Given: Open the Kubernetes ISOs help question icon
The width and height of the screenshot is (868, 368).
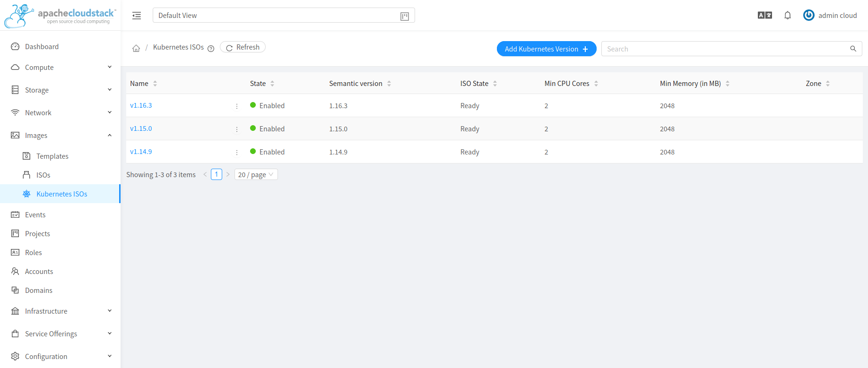Looking at the screenshot, I should pyautogui.click(x=211, y=49).
